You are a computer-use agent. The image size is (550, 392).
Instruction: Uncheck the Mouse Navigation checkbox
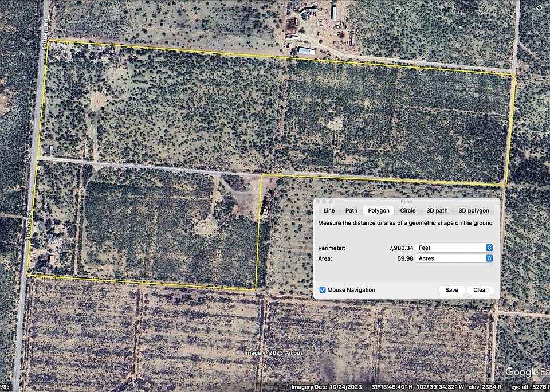[x=323, y=290]
